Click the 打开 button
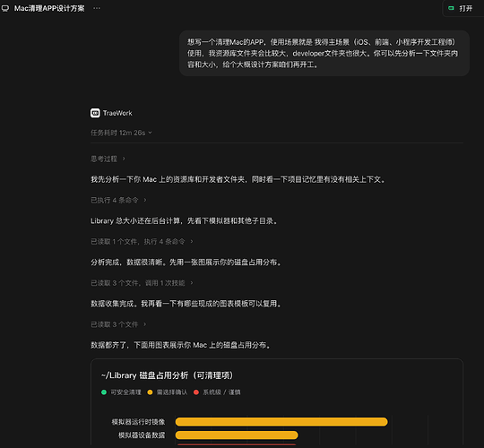The image size is (484, 448). click(462, 8)
